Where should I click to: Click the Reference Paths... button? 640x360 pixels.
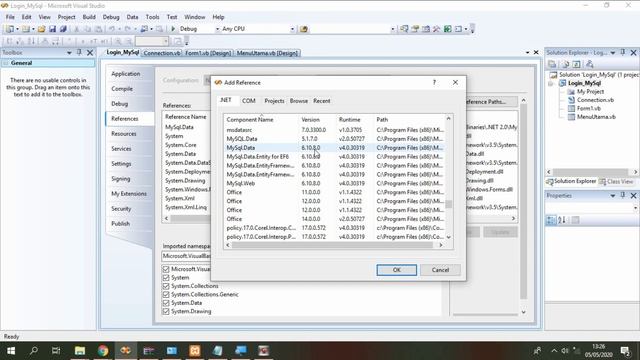[491, 102]
